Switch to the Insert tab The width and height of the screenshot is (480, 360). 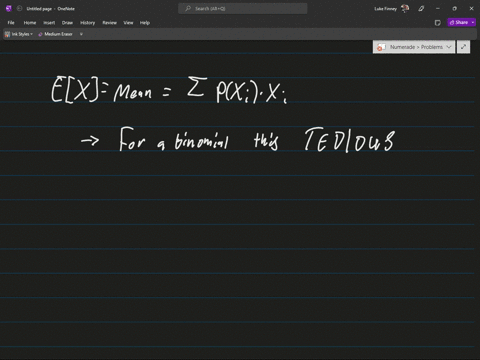coord(49,23)
